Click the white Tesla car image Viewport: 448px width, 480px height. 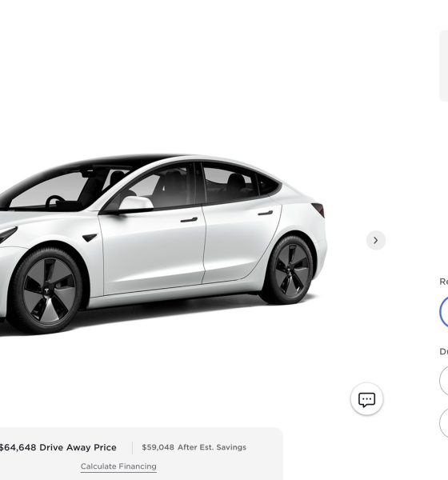[163, 243]
